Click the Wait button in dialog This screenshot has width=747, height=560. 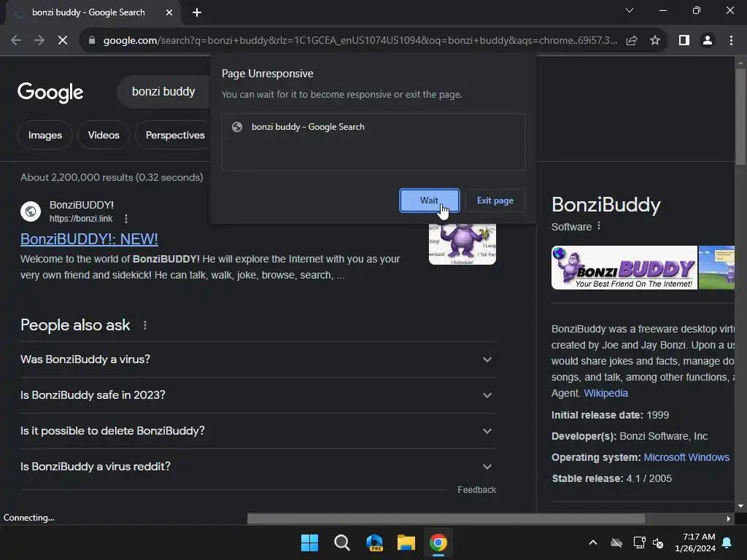click(x=429, y=201)
